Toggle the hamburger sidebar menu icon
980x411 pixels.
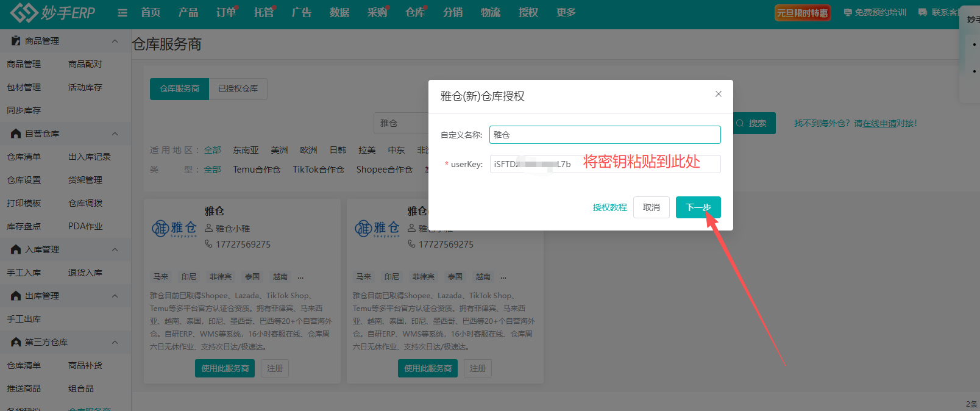tap(122, 13)
